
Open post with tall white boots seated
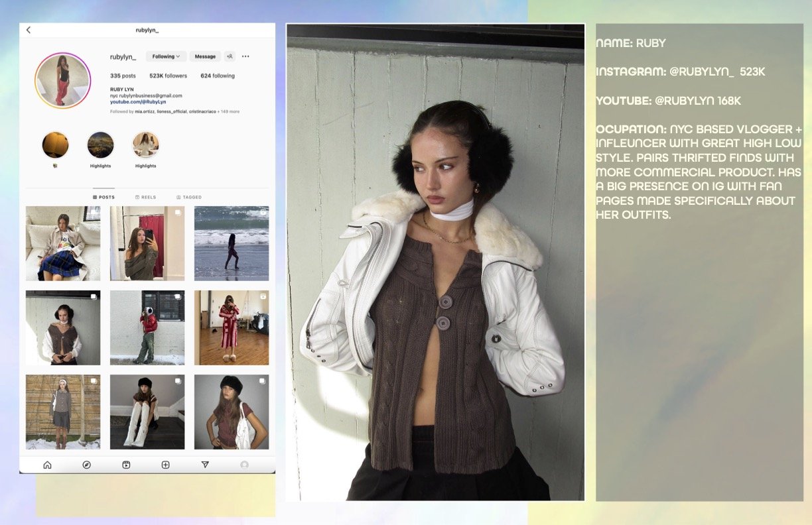147,412
